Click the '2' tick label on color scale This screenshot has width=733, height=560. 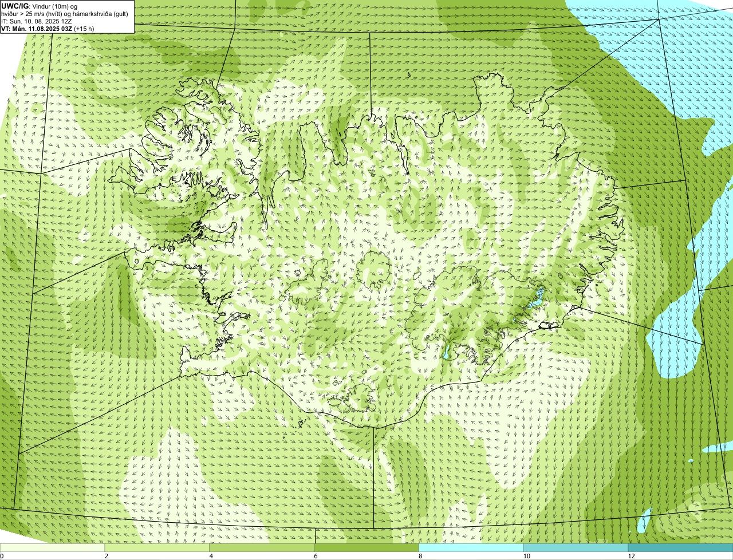106,556
